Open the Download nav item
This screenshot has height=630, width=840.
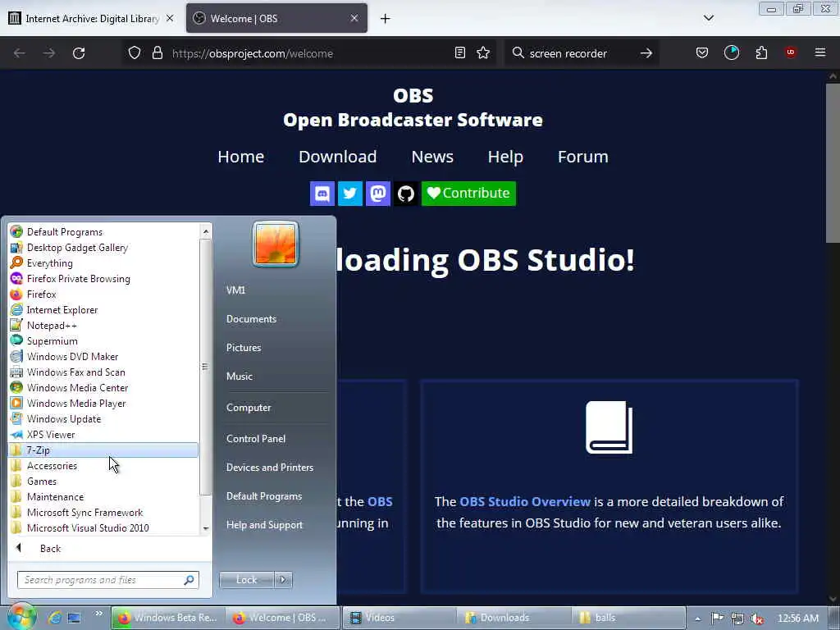337,157
